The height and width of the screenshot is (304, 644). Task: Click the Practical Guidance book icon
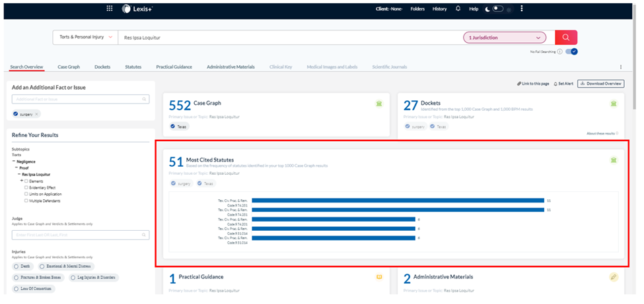click(x=378, y=277)
